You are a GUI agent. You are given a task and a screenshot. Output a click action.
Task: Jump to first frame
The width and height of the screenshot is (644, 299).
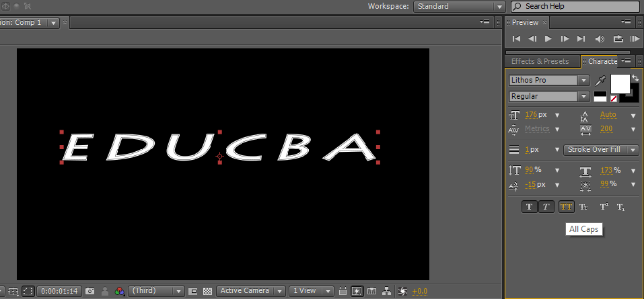pyautogui.click(x=517, y=38)
